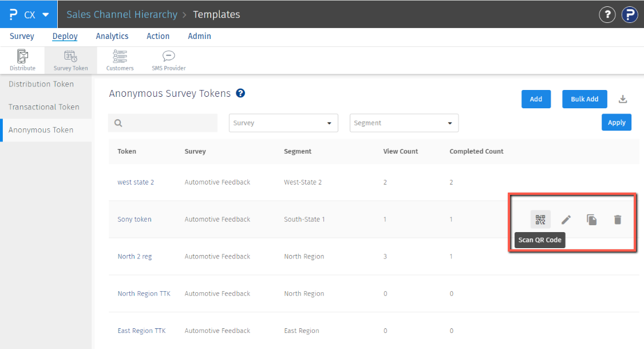Click the pencil edit icon for Sony token
Image resolution: width=644 pixels, height=349 pixels.
pos(566,219)
